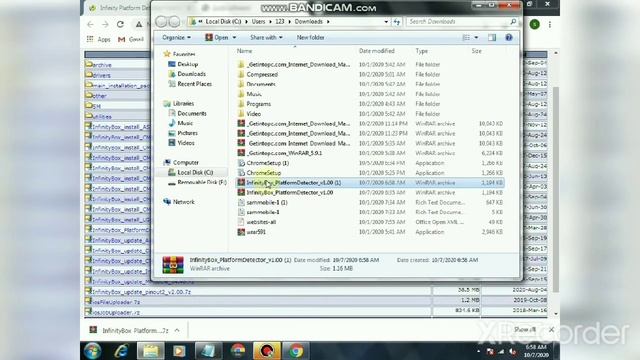This screenshot has width=640, height=360.
Task: Click the Explorer forward navigation arrow
Action: point(174,22)
